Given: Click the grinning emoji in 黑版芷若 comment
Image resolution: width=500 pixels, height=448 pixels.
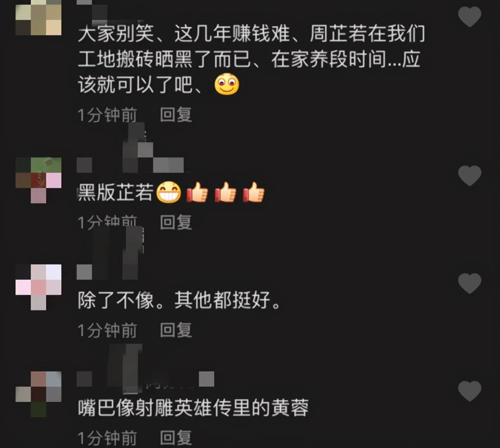Looking at the screenshot, I should click(169, 192).
